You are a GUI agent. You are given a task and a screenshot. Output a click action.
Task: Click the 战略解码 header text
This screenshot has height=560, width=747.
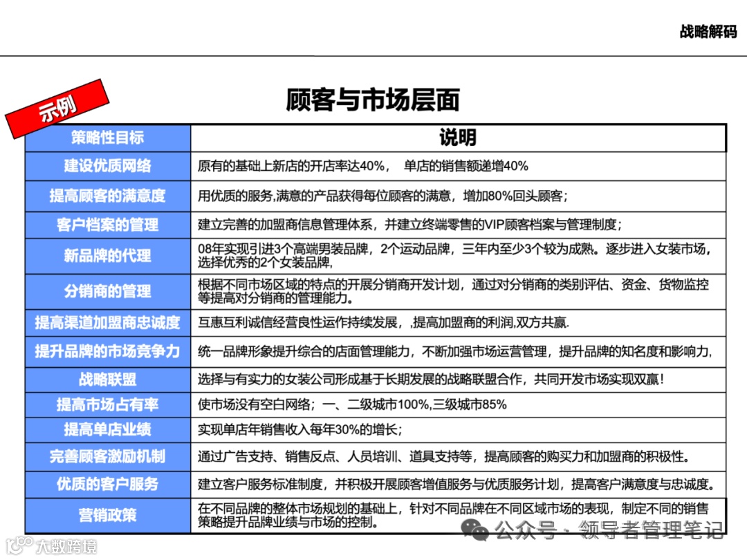708,31
